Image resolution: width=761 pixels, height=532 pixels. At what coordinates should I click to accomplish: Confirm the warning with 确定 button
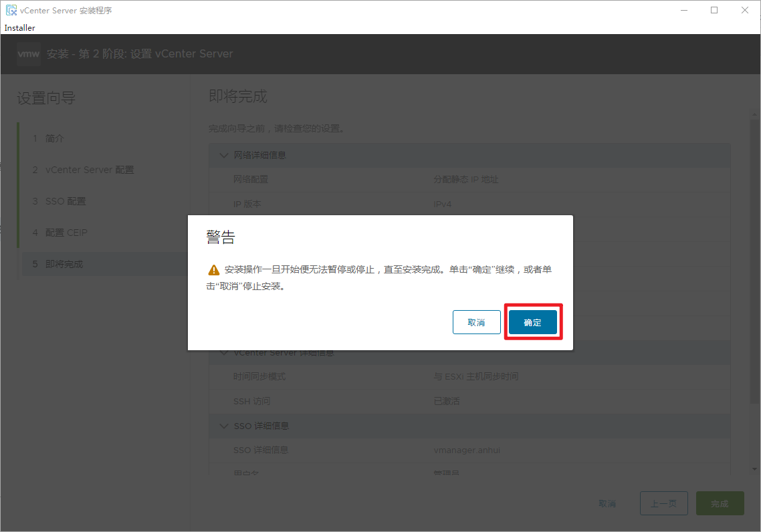(x=532, y=322)
